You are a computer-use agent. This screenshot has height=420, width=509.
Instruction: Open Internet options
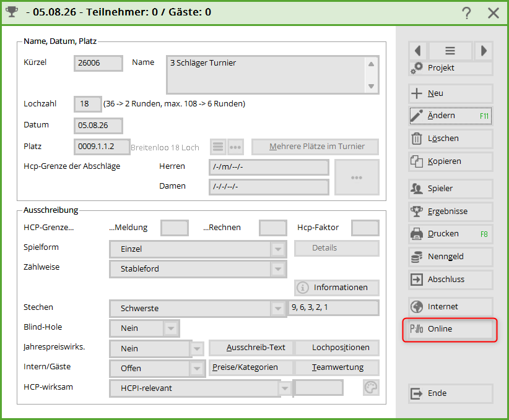[x=451, y=307]
